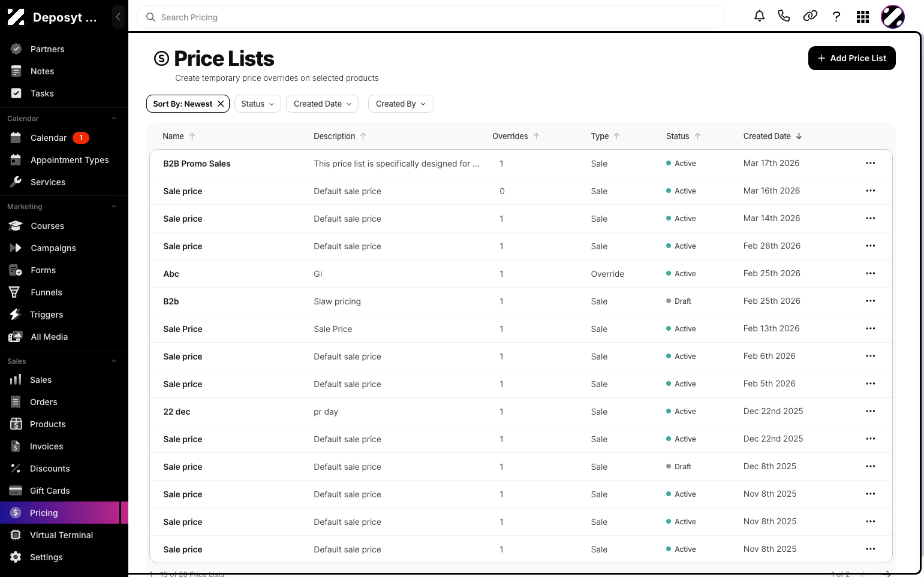924x577 pixels.
Task: Open row actions for 22 dec list
Action: point(870,411)
